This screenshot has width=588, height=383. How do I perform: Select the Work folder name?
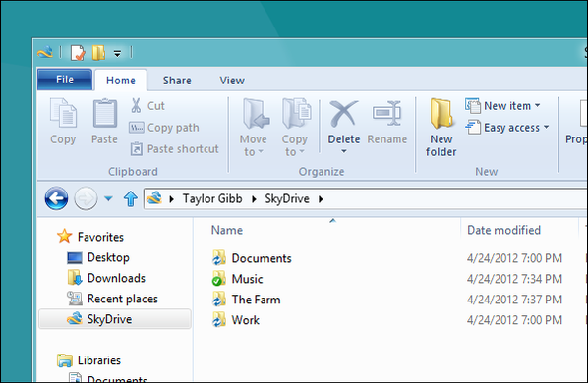(x=246, y=320)
